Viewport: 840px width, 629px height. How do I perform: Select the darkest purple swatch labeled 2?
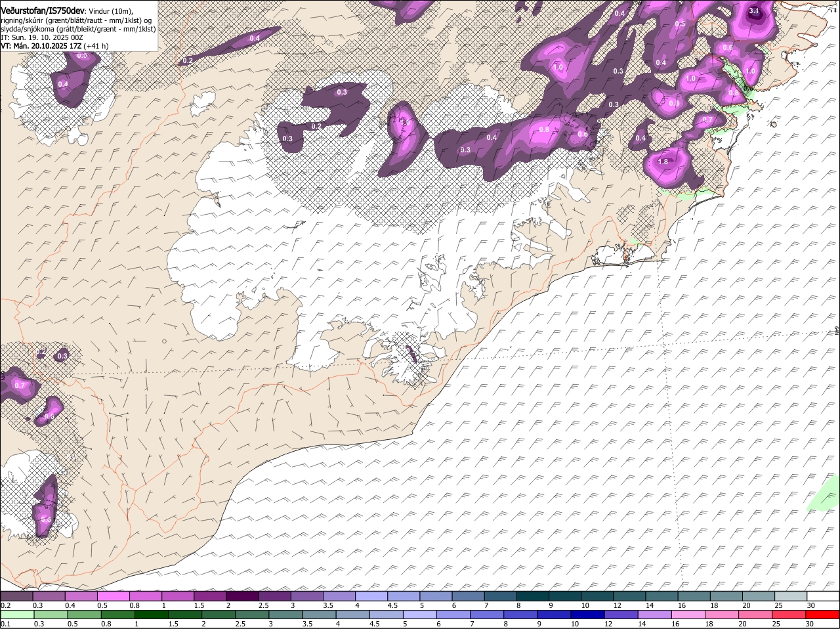242,596
